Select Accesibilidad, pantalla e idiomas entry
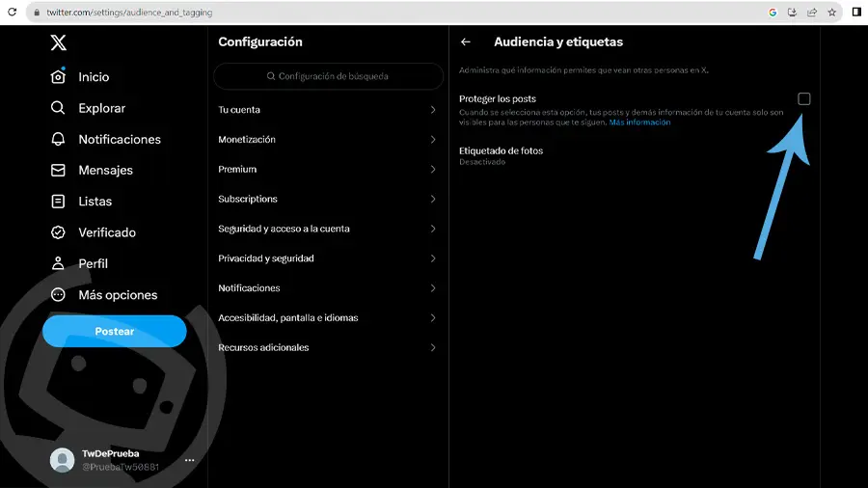 (328, 317)
